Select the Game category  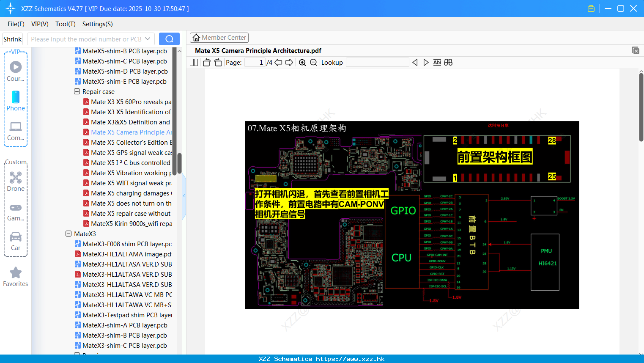coord(16,212)
